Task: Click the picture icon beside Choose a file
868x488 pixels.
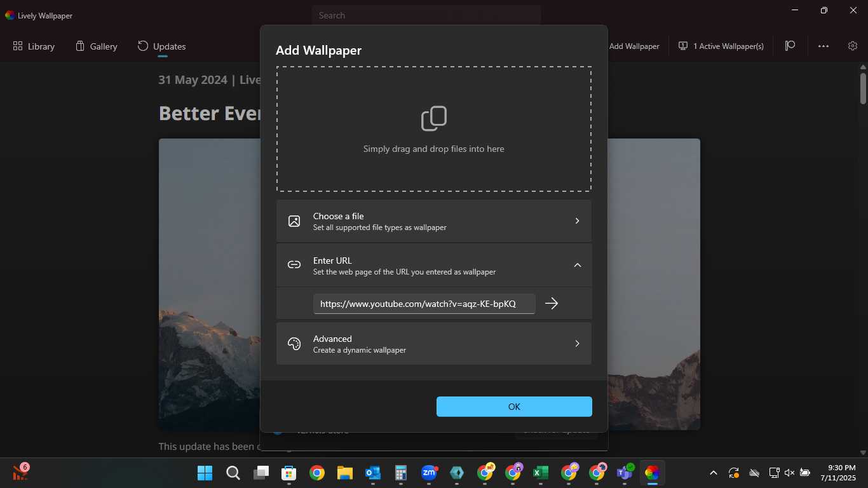Action: 294,221
